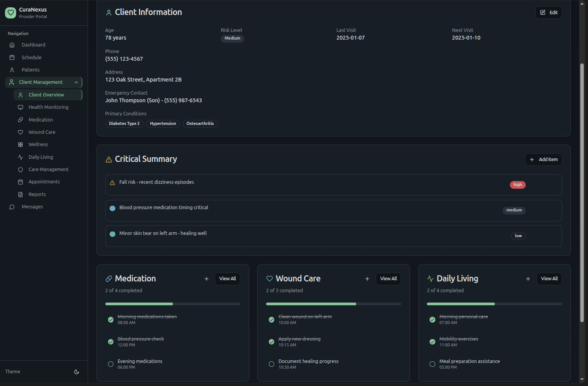588x386 pixels.
Task: Select the Medication pill icon in sidebar
Action: click(20, 120)
